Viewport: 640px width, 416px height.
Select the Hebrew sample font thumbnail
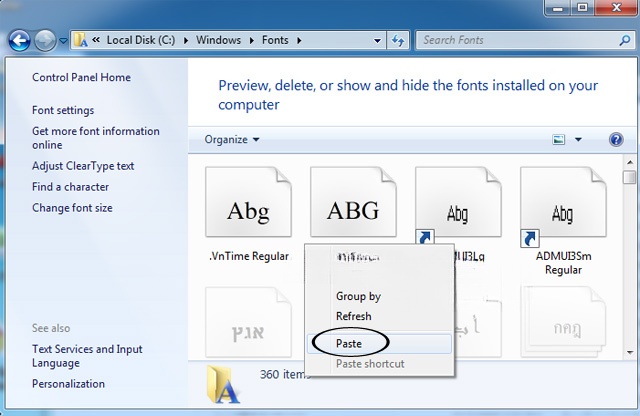coord(248,323)
